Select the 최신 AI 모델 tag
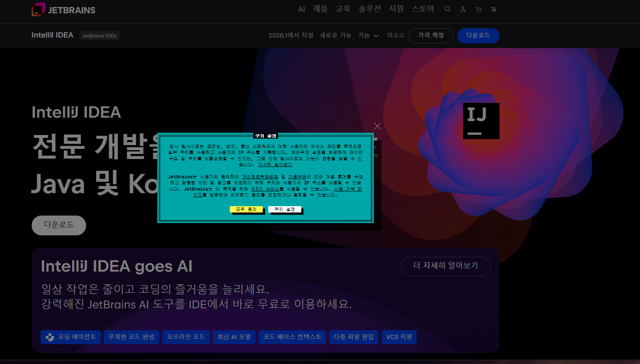The width and height of the screenshot is (640, 364). [x=234, y=337]
